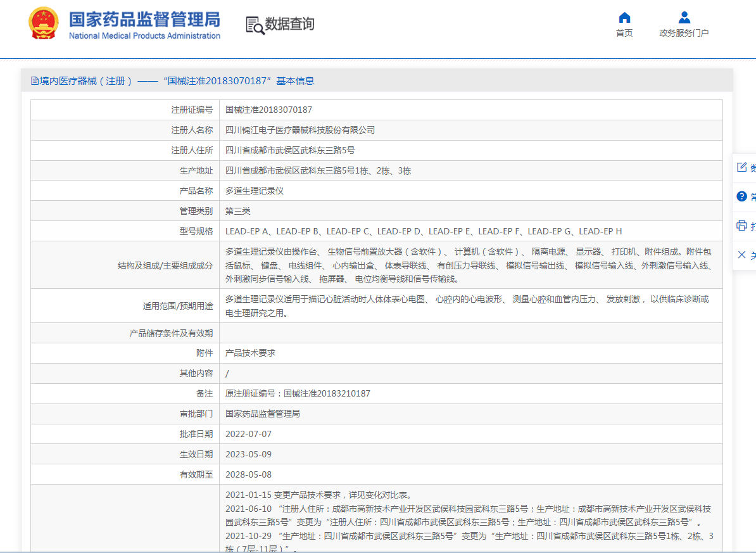Click 注册人住所 address value
Image resolution: width=756 pixels, height=553 pixels.
point(290,150)
